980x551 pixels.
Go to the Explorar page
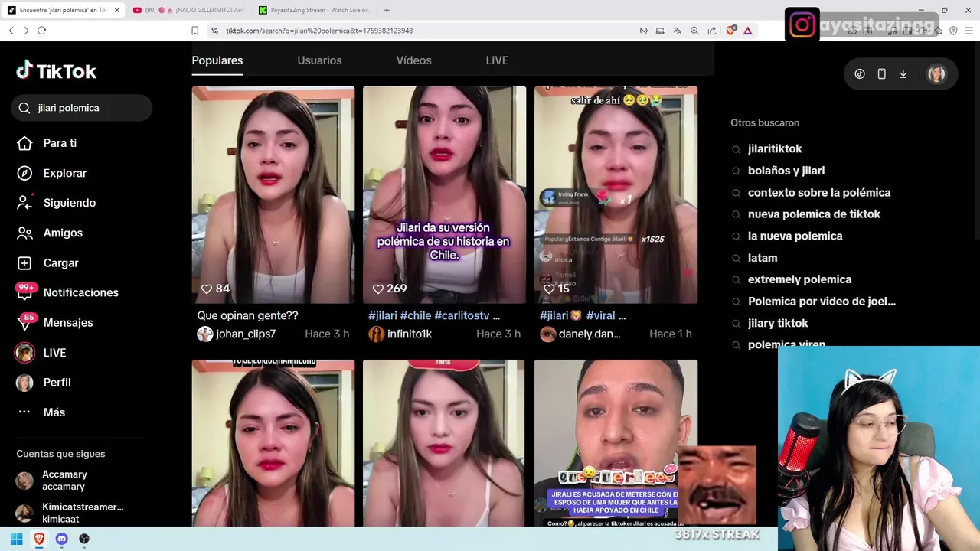pos(52,173)
